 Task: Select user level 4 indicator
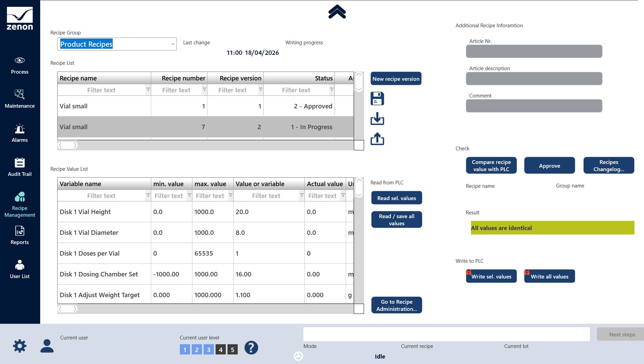(x=220, y=349)
